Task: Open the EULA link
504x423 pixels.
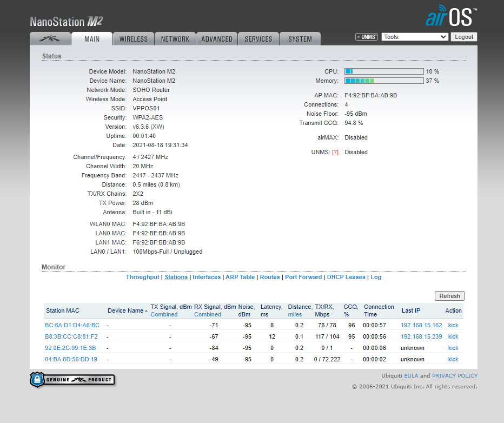Action: pyautogui.click(x=411, y=375)
